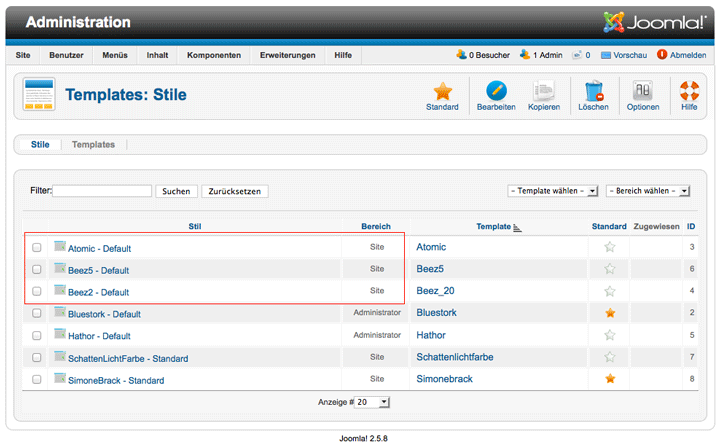This screenshot has height=446, width=720.
Task: Open the Hilfe menu in menu bar
Action: (x=343, y=55)
